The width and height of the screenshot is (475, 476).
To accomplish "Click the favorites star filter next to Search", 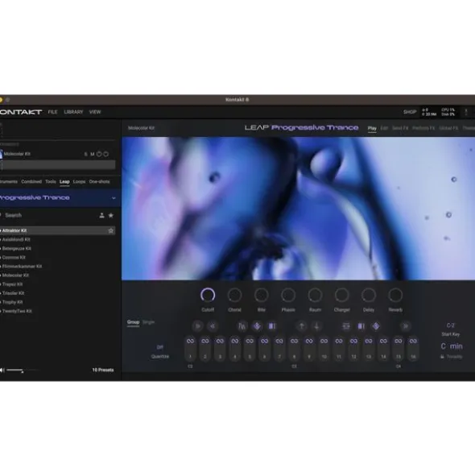I will coord(111,215).
